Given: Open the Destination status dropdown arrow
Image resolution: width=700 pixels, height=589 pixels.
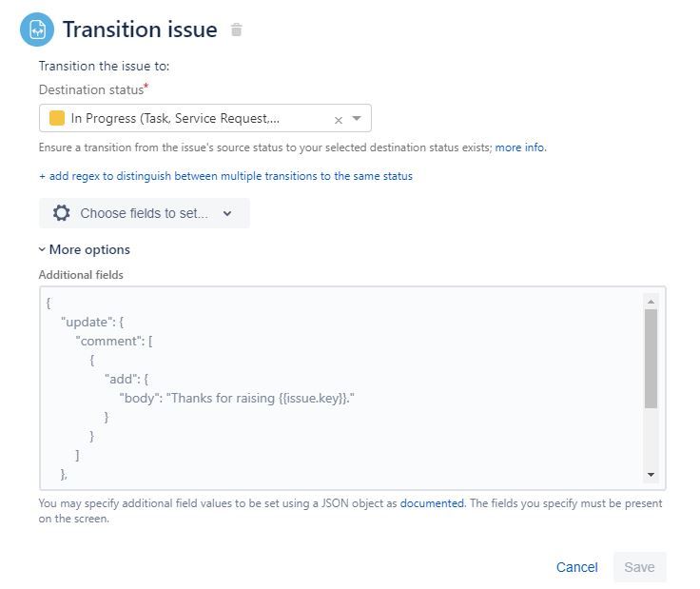Looking at the screenshot, I should tap(357, 118).
